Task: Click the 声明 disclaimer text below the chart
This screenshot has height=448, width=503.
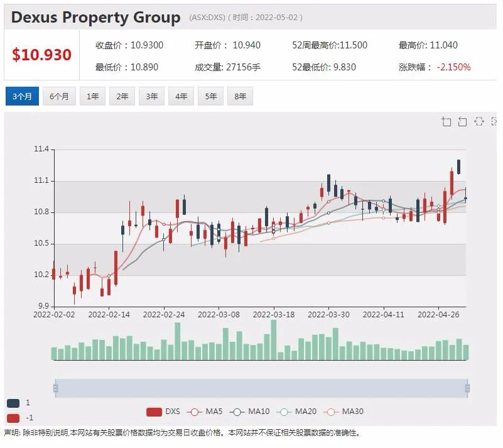Action: pyautogui.click(x=182, y=433)
